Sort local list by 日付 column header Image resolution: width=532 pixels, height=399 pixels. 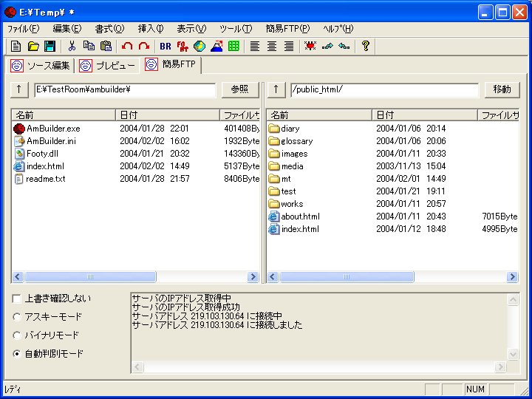click(168, 115)
